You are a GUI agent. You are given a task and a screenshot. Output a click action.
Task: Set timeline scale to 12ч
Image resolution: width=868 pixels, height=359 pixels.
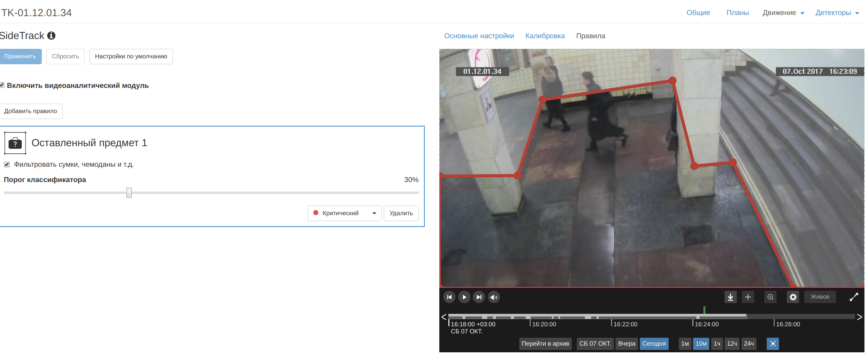[732, 344]
